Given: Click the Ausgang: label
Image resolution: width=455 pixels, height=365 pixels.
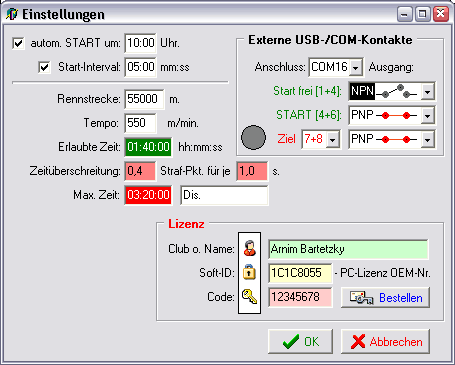Looking at the screenshot, I should (x=391, y=67).
